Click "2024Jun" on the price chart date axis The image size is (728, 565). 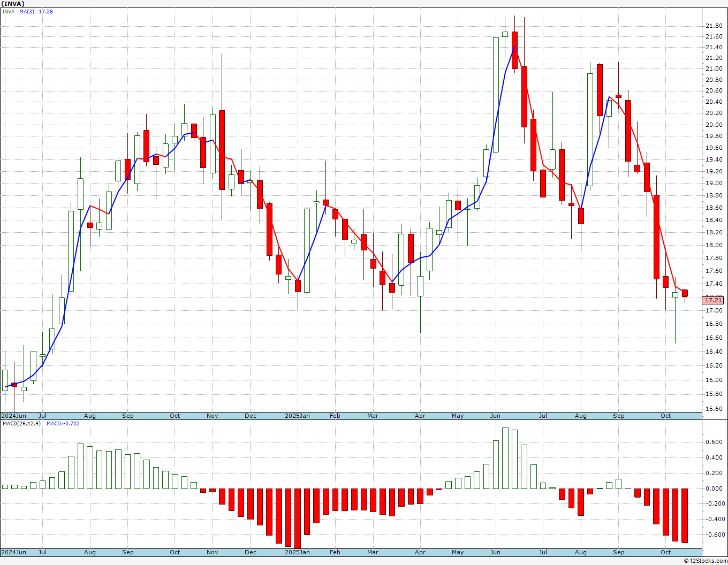(x=14, y=416)
